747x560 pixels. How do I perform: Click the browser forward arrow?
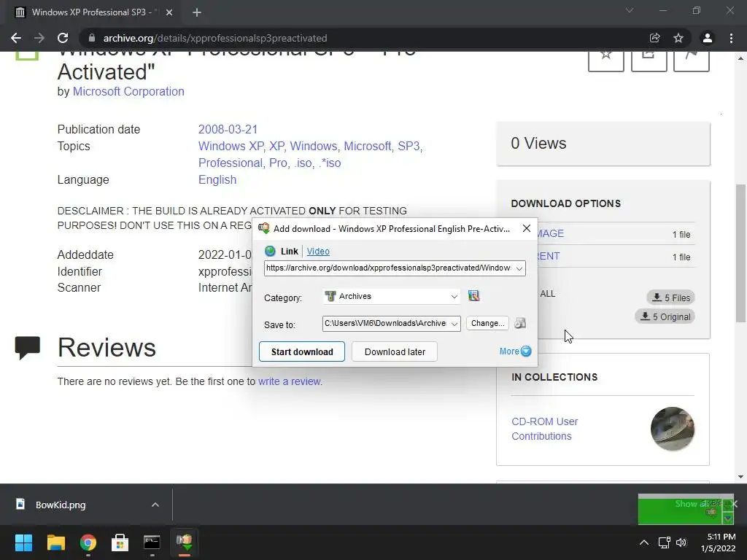(x=39, y=38)
